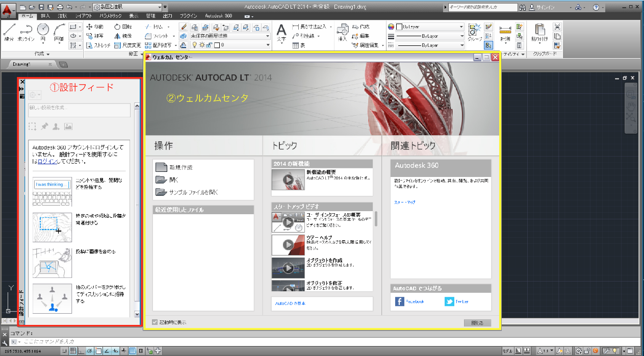Expand the Utilities (ユーティリティ) panel

[x=513, y=54]
